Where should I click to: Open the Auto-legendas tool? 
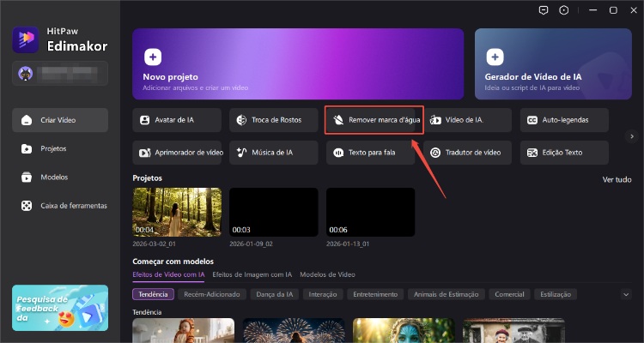[x=564, y=120]
